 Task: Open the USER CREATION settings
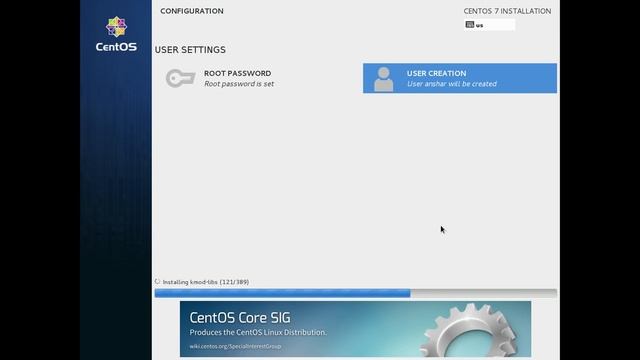point(460,78)
